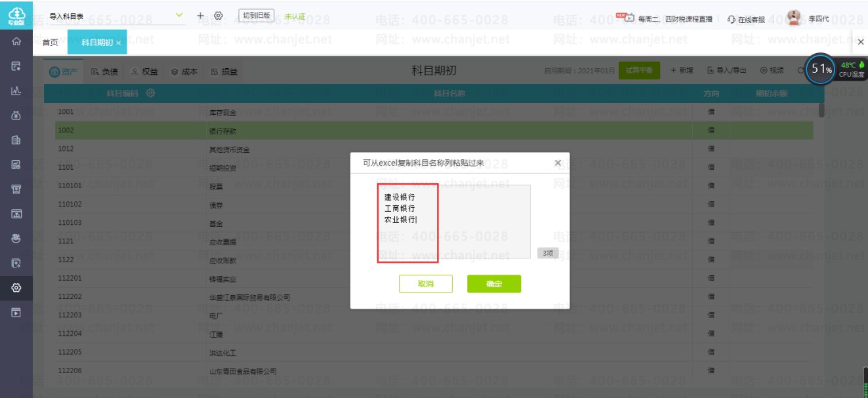Click the 51% CPU monitor widget
Viewport: 868px width, 398px height.
821,69
